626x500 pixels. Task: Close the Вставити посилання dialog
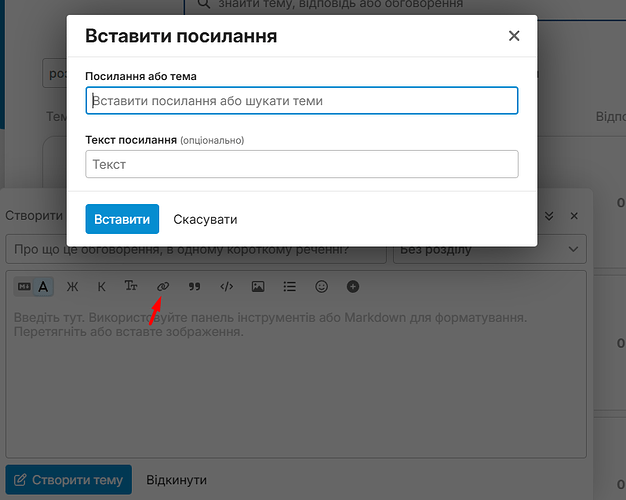514,36
